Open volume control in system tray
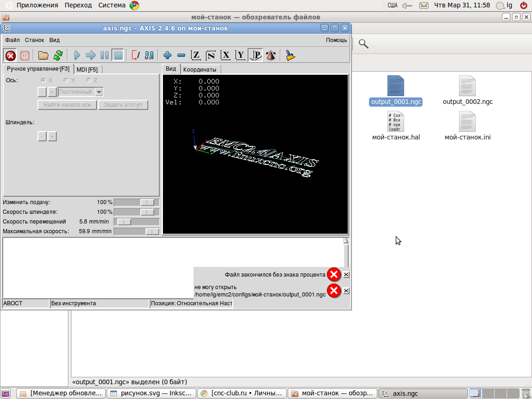Screen dimensions: 532x399 [407, 6]
